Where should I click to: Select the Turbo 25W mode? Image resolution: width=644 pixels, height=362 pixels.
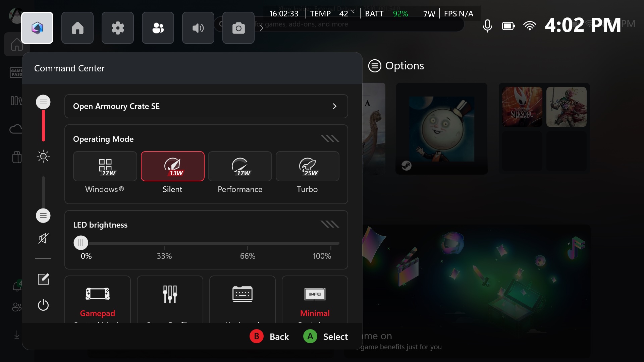(x=307, y=167)
